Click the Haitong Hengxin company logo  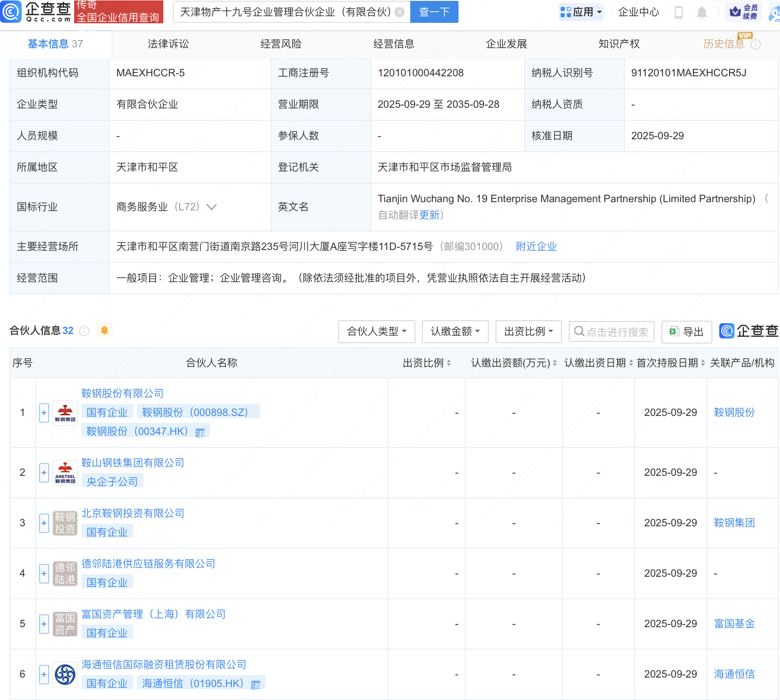[x=65, y=674]
